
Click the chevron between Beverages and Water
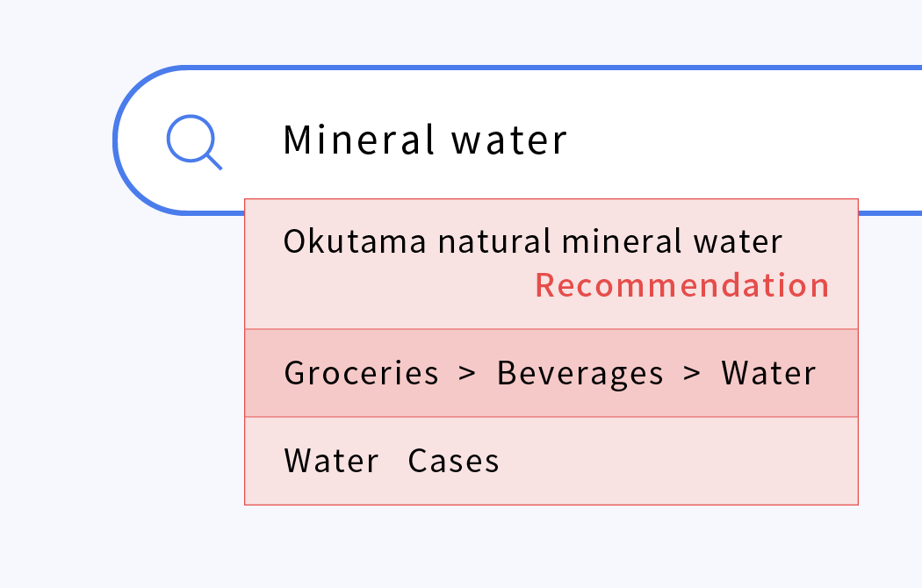tap(692, 373)
